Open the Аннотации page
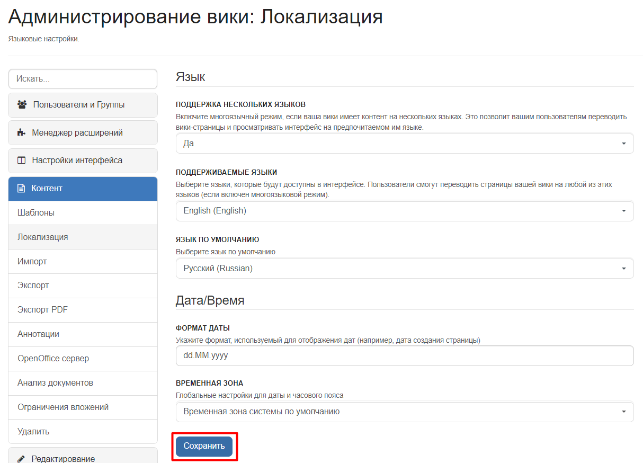643x463 pixels. click(83, 334)
